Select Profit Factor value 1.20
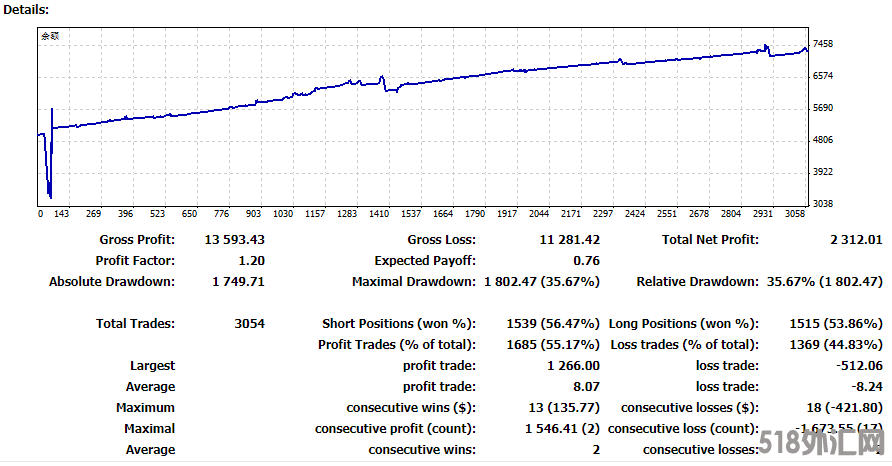The width and height of the screenshot is (892, 466). click(251, 261)
